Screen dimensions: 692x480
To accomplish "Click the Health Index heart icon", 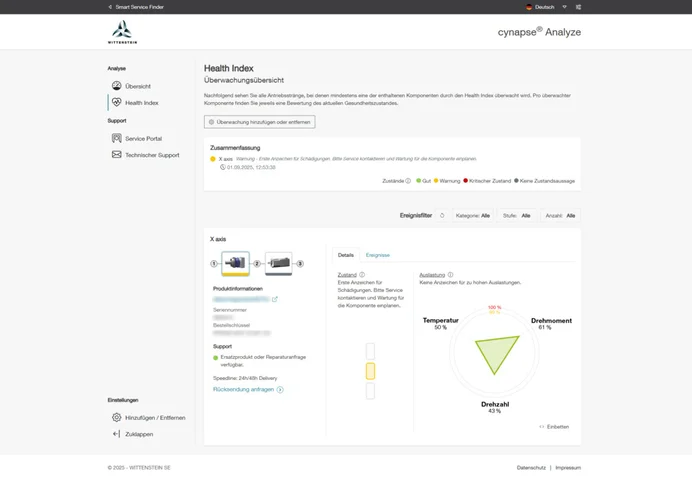I will (x=117, y=102).
